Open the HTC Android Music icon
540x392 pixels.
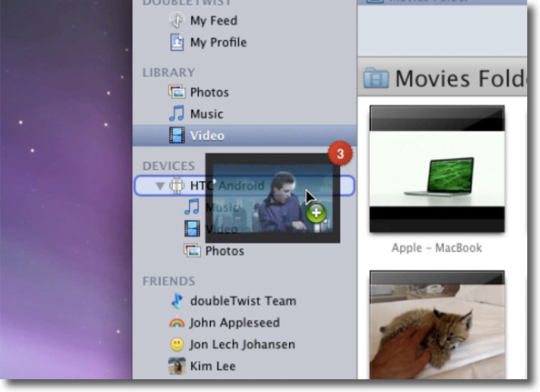click(192, 206)
